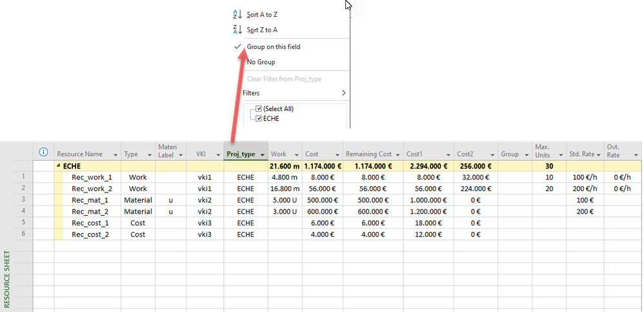Click the indicators info column icon
The image size is (644, 312).
coord(43,152)
